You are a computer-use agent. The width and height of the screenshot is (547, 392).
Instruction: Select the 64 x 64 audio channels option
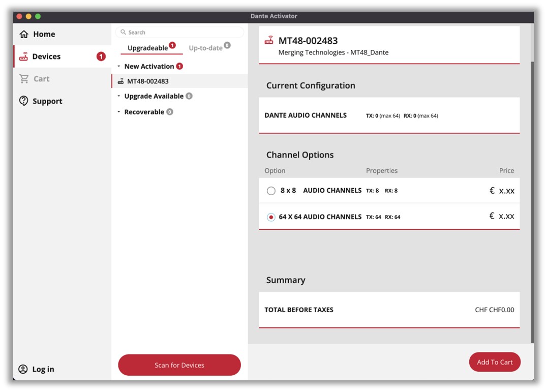click(271, 217)
